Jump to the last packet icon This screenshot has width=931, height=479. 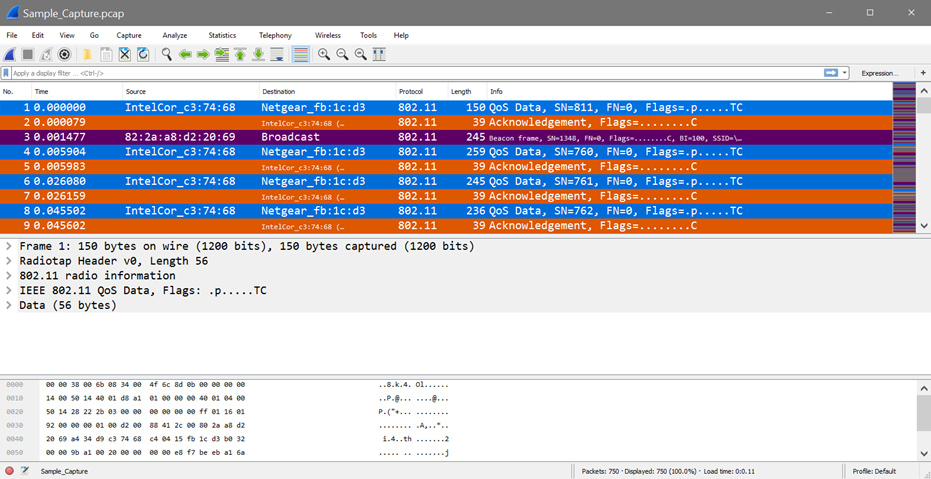(x=258, y=55)
